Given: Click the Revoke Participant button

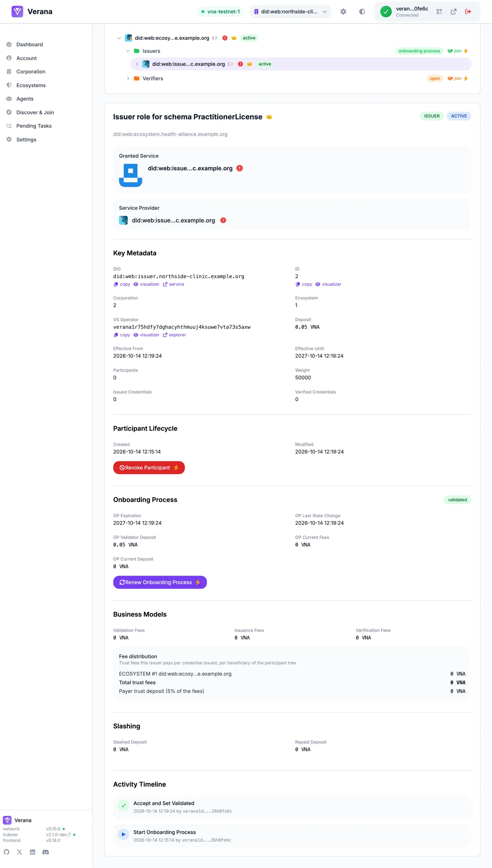Looking at the screenshot, I should (x=149, y=468).
